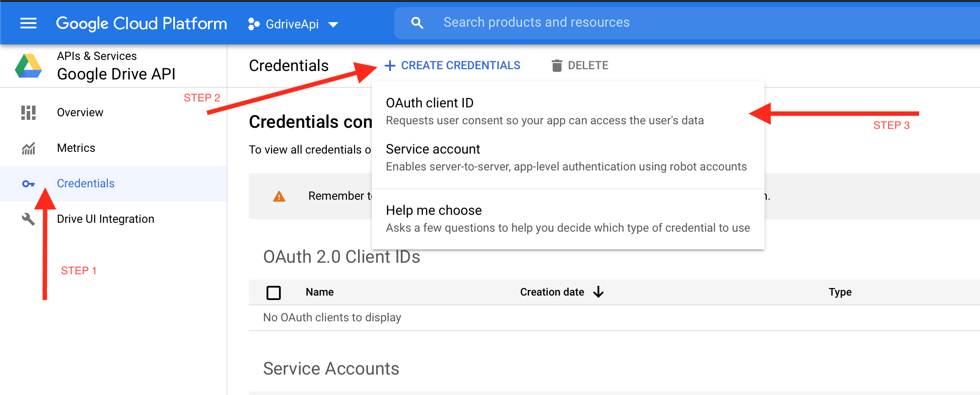Focus the Search products and resources field
Viewport: 980px width, 395px height.
click(686, 23)
